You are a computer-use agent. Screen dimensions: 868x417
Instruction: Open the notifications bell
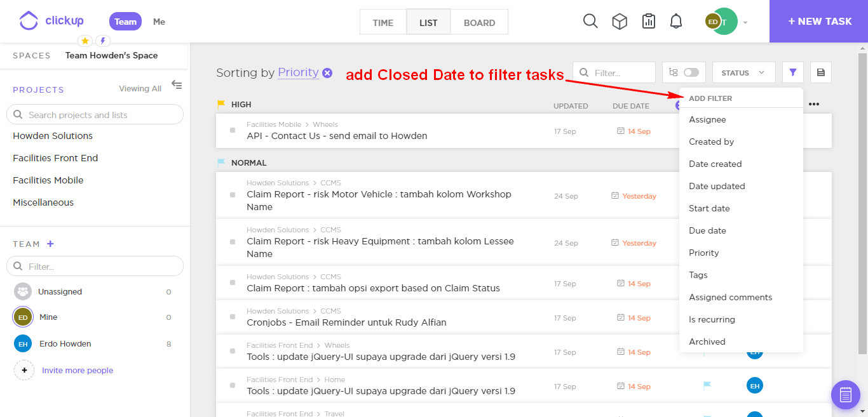[676, 22]
